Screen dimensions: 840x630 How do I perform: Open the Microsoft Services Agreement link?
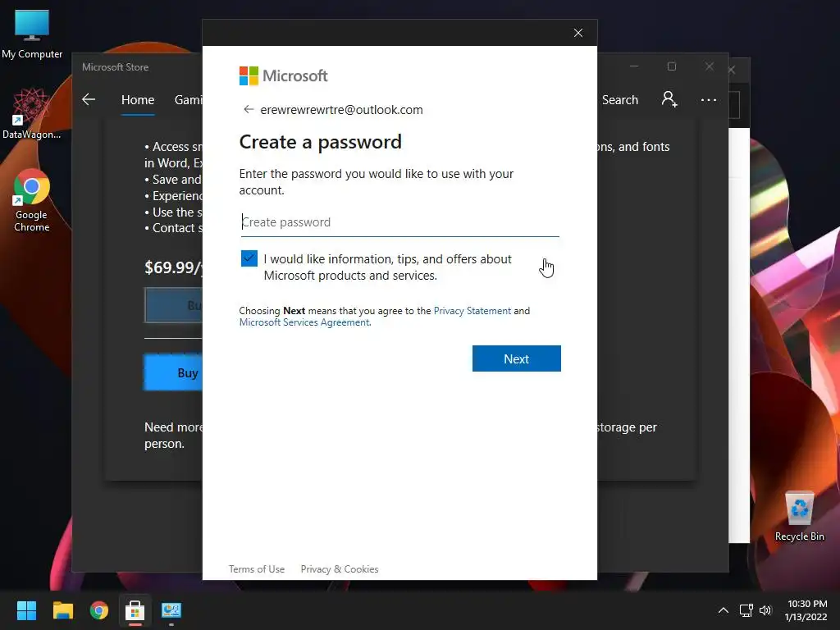tap(304, 322)
